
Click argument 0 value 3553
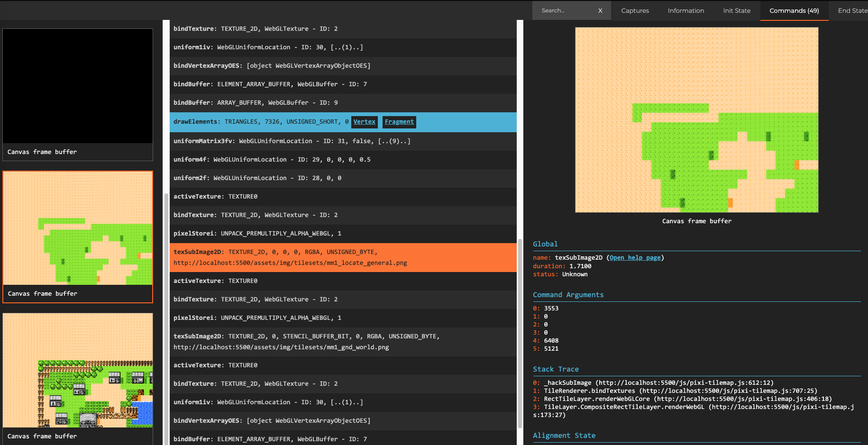pyautogui.click(x=551, y=309)
